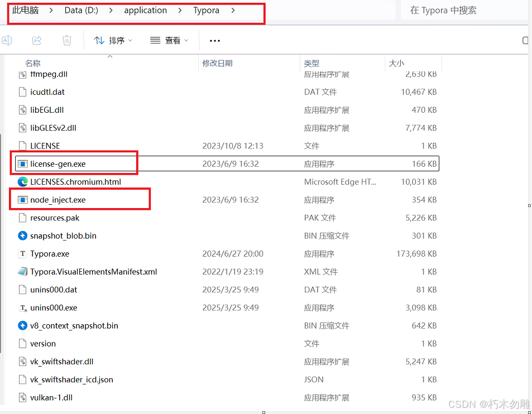Screen dimensions: 532x414
Task: Click the 在 Typora 中搜索 search box
Action: tap(464, 10)
